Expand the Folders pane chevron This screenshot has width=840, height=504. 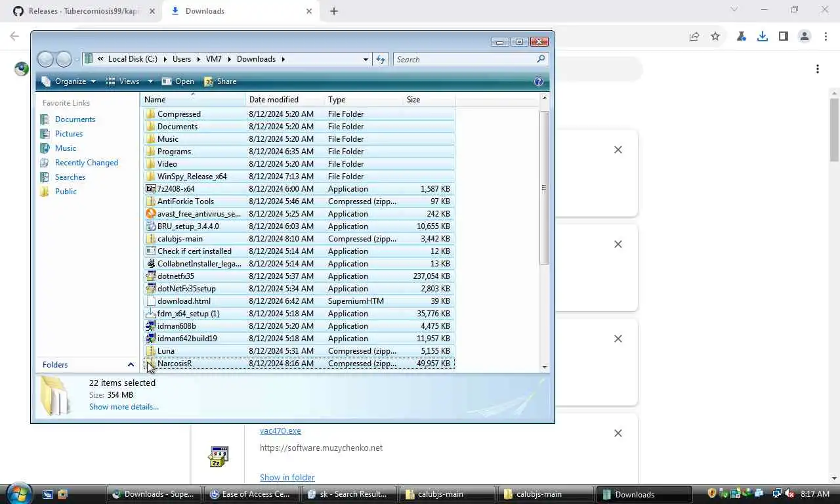click(x=131, y=365)
